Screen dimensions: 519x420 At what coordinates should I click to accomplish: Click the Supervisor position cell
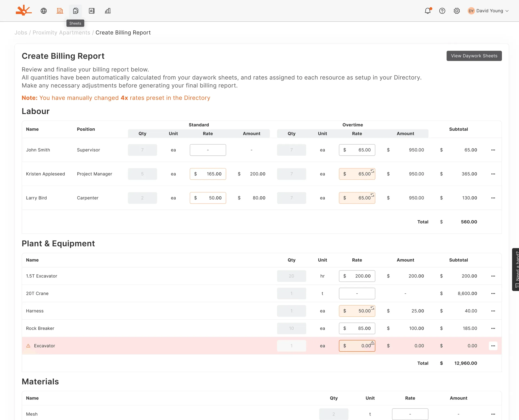coord(88,150)
